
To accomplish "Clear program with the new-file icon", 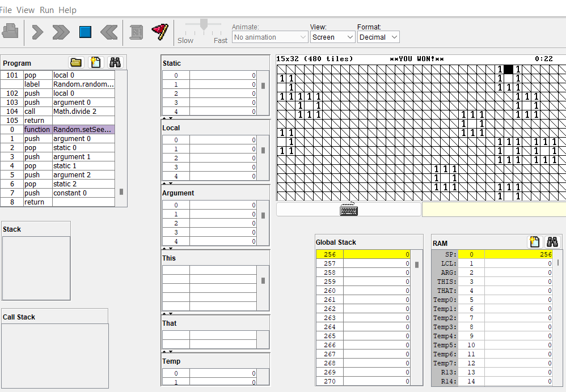I will pos(96,62).
